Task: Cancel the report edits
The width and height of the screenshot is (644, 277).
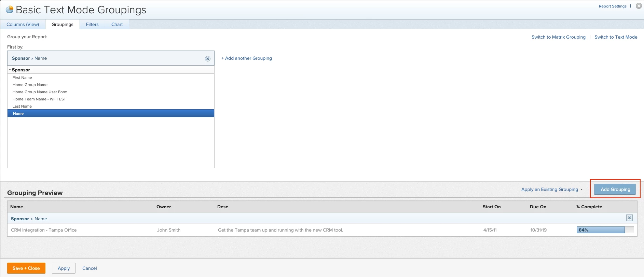Action: 90,268
